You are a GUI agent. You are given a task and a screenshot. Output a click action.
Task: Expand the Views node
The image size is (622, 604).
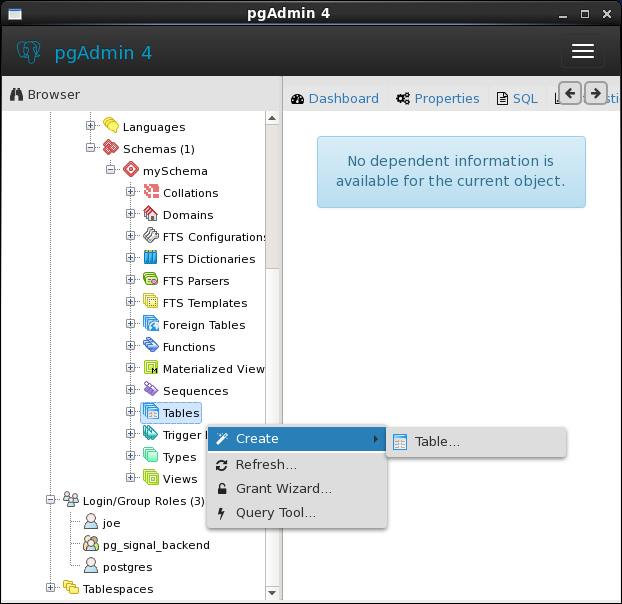tap(131, 478)
